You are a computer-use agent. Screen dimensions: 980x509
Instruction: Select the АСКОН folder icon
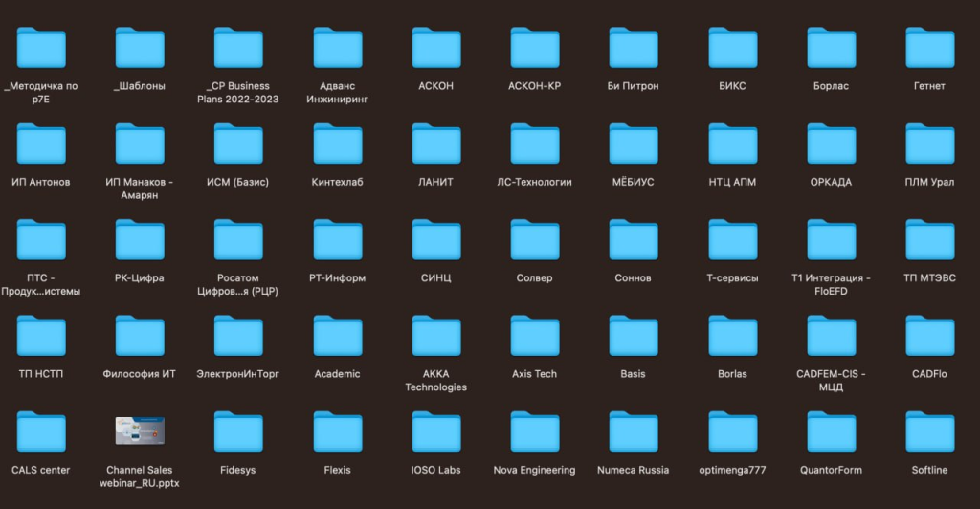[x=436, y=48]
